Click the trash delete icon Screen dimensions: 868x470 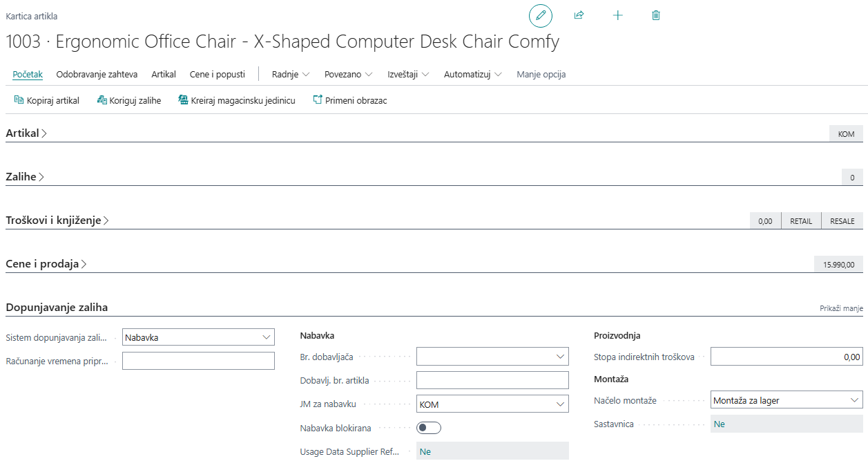[x=656, y=15]
